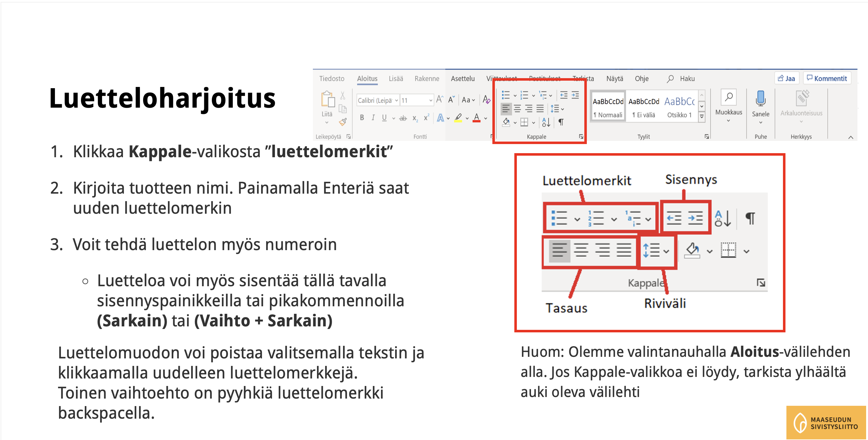Click the Liitä paste clipboard icon
This screenshot has height=440, width=868.
tap(328, 99)
